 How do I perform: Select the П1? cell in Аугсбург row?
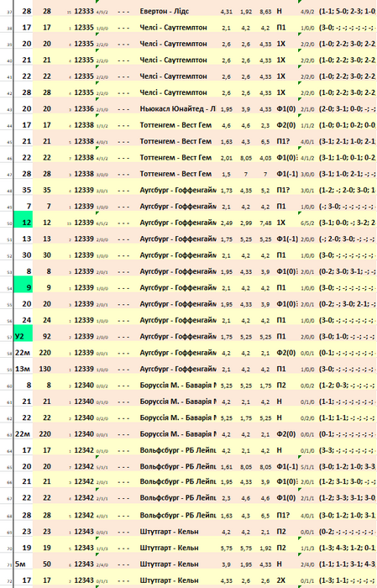[x=283, y=190]
